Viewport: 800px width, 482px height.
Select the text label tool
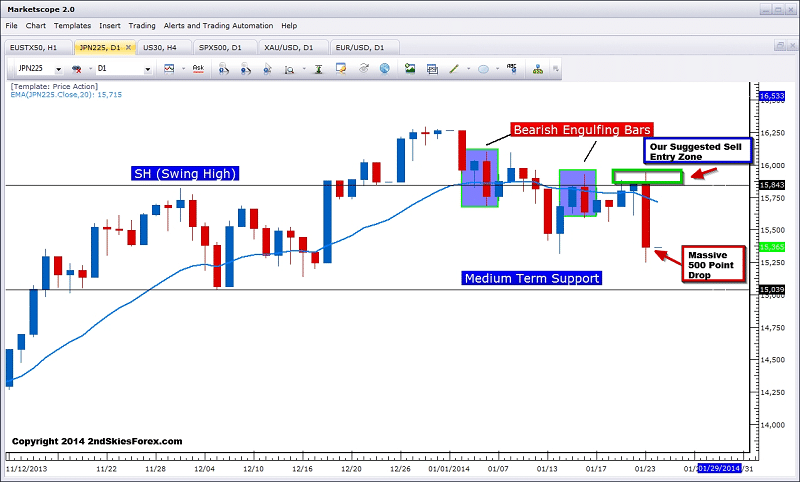click(512, 68)
